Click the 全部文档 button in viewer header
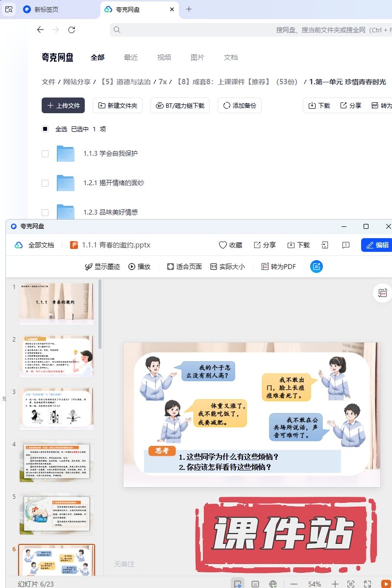Image resolution: width=392 pixels, height=588 pixels. [35, 245]
